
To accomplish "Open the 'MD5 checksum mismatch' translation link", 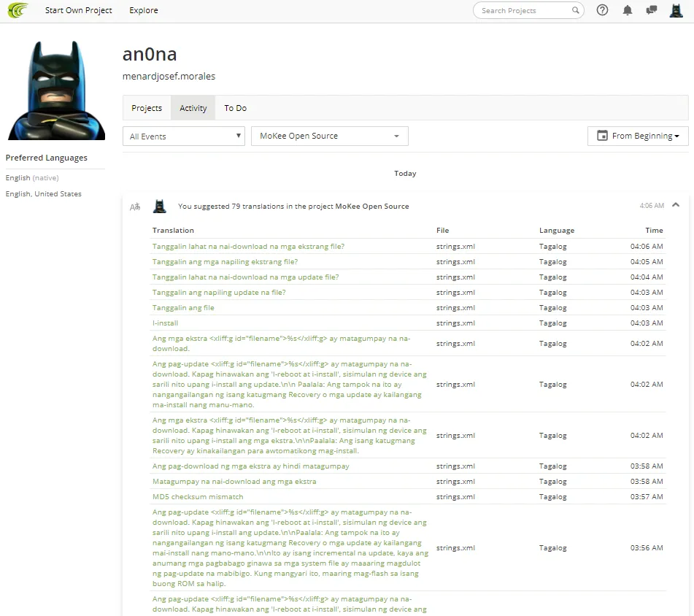I will click(198, 497).
